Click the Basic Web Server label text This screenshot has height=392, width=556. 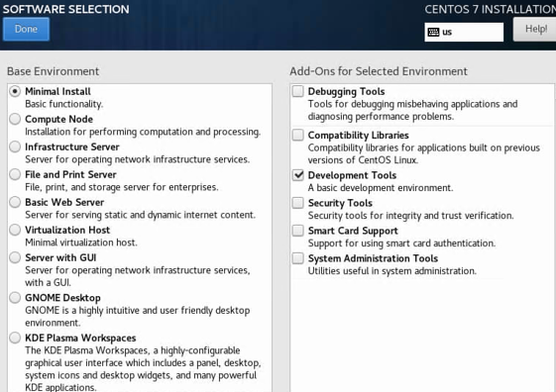pos(64,202)
